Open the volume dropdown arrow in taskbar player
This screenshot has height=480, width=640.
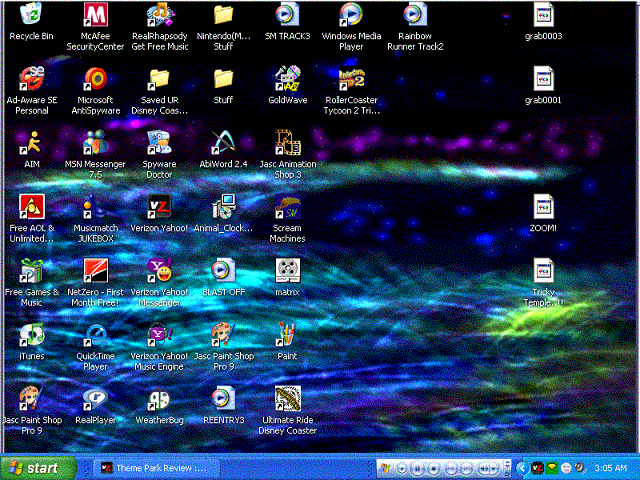pos(494,468)
